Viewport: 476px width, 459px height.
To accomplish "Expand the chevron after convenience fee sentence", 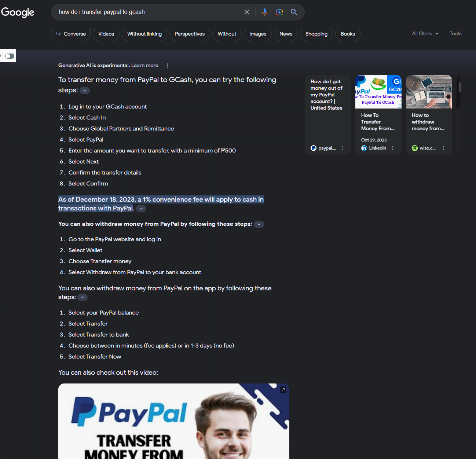I will pyautogui.click(x=141, y=209).
